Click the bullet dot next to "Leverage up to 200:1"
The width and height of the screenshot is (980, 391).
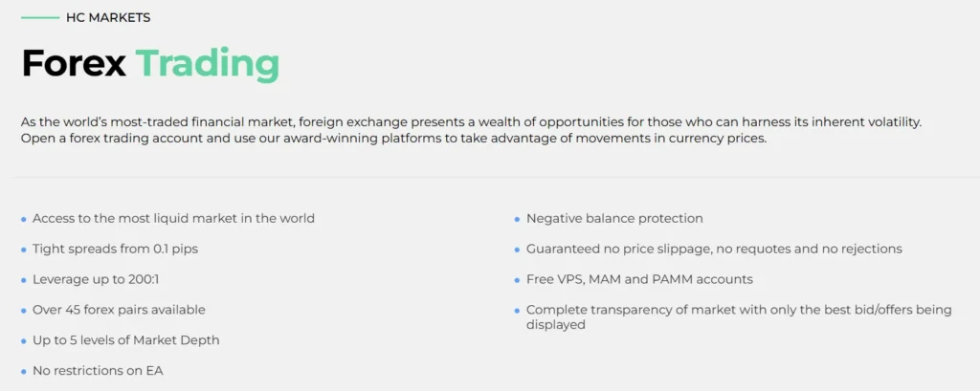pyautogui.click(x=24, y=281)
